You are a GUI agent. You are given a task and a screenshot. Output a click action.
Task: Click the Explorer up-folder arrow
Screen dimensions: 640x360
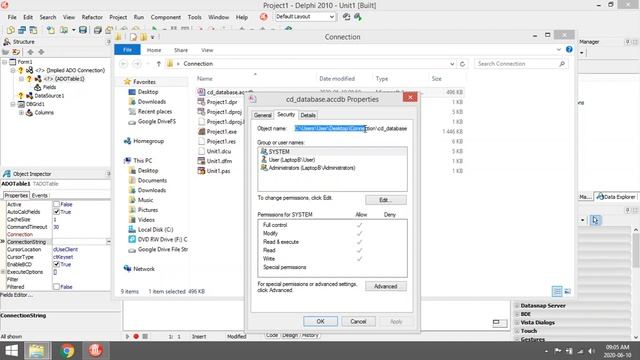[x=158, y=64]
